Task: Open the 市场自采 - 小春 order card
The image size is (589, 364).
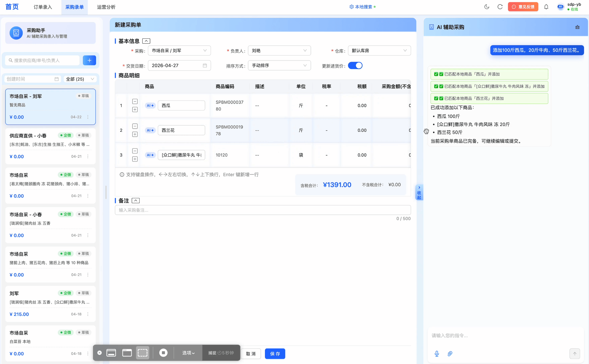Action: [x=50, y=225]
